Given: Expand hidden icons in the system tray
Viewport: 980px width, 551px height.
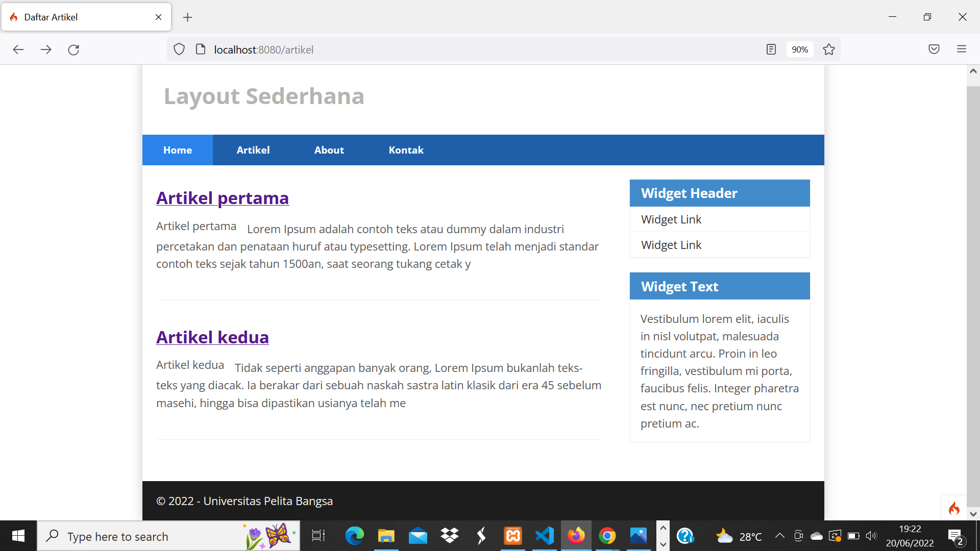Looking at the screenshot, I should pyautogui.click(x=779, y=536).
